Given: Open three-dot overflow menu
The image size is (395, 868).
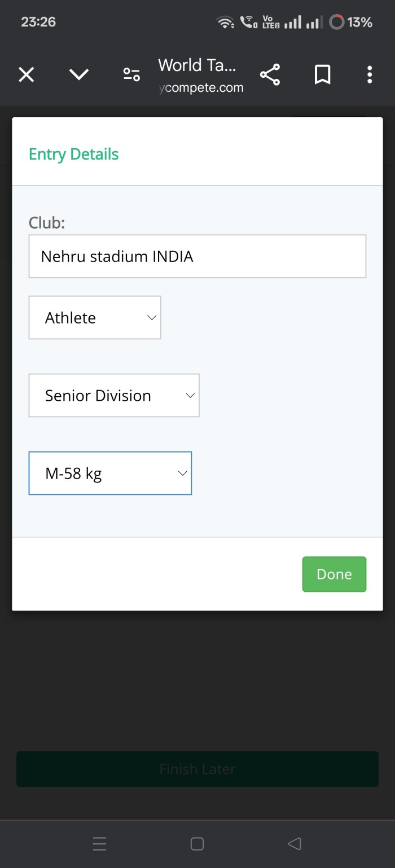Looking at the screenshot, I should click(370, 74).
